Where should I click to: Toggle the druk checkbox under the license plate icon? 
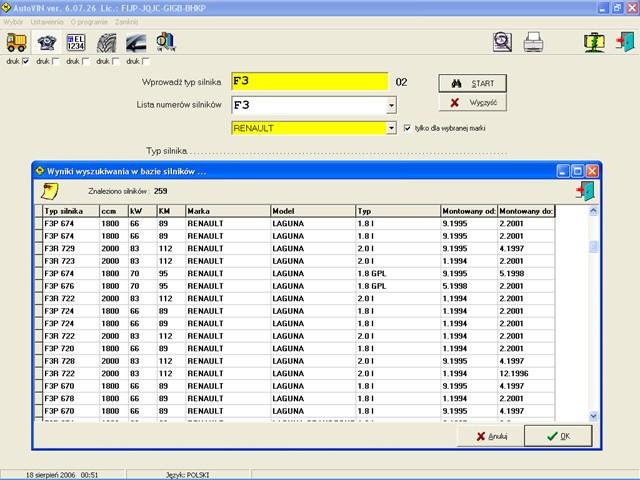pyautogui.click(x=86, y=61)
